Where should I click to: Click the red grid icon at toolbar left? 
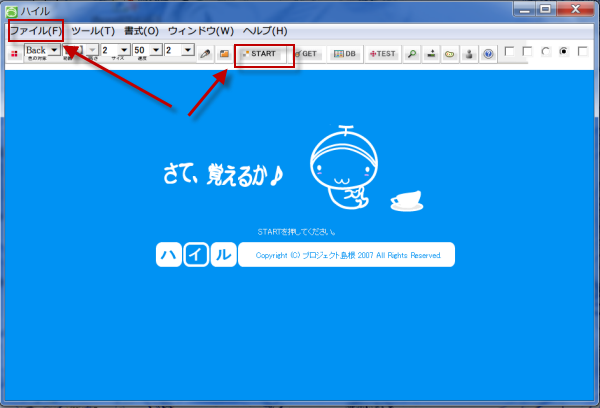(15, 53)
